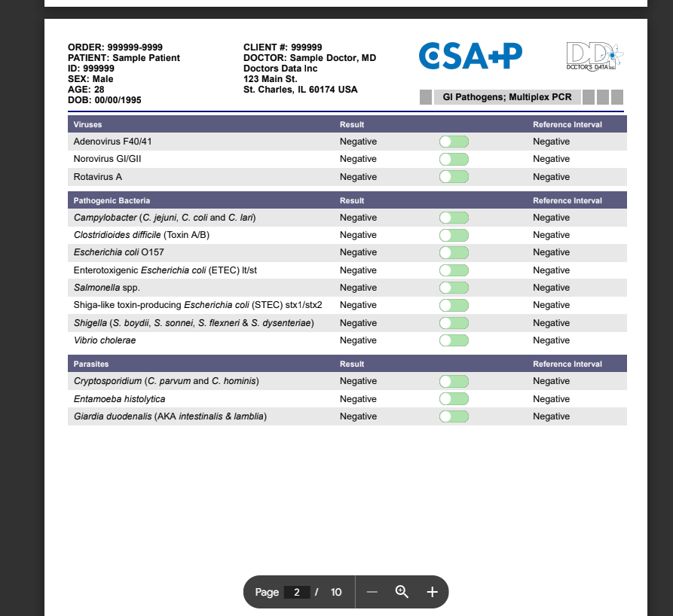Toggle the Giardia duodenalis result switch
Screen dimensions: 673x616
coord(454,416)
